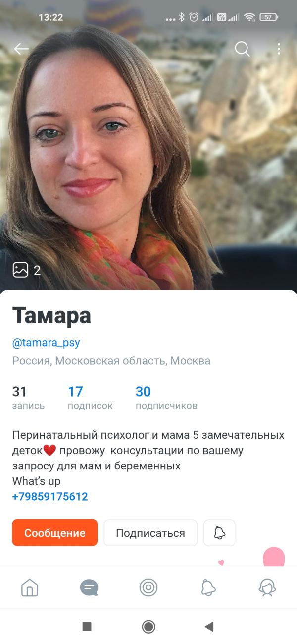The image size is (297, 644).
Task: Toggle the notification bell for this profile
Action: [x=219, y=533]
